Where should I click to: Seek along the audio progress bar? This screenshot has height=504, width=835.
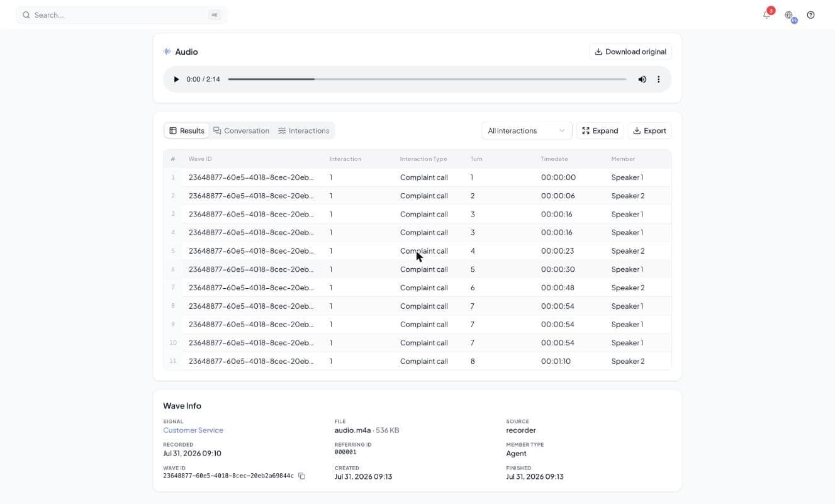pyautogui.click(x=427, y=79)
